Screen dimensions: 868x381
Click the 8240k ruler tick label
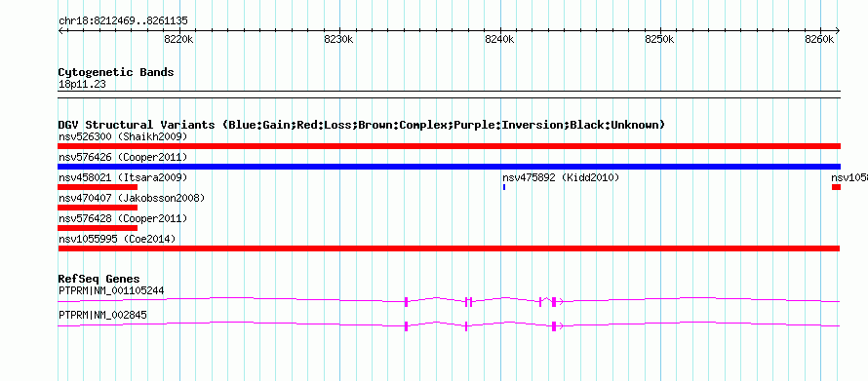click(x=499, y=39)
